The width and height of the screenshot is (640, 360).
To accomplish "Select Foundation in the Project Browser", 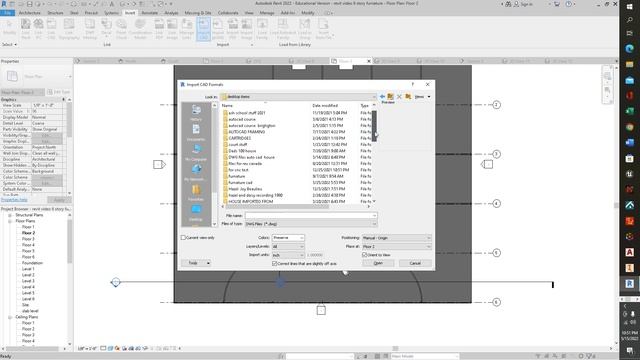I will click(x=32, y=263).
